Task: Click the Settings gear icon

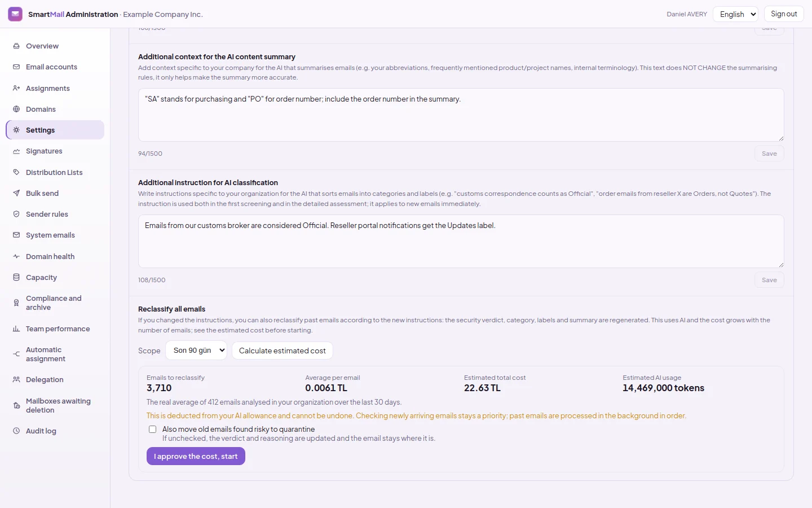Action: pos(16,130)
